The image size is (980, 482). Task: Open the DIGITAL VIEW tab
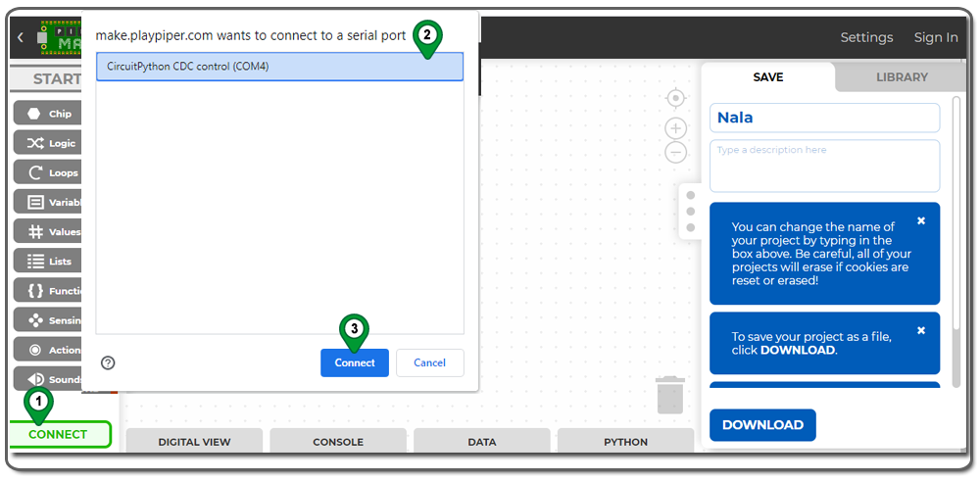click(194, 442)
